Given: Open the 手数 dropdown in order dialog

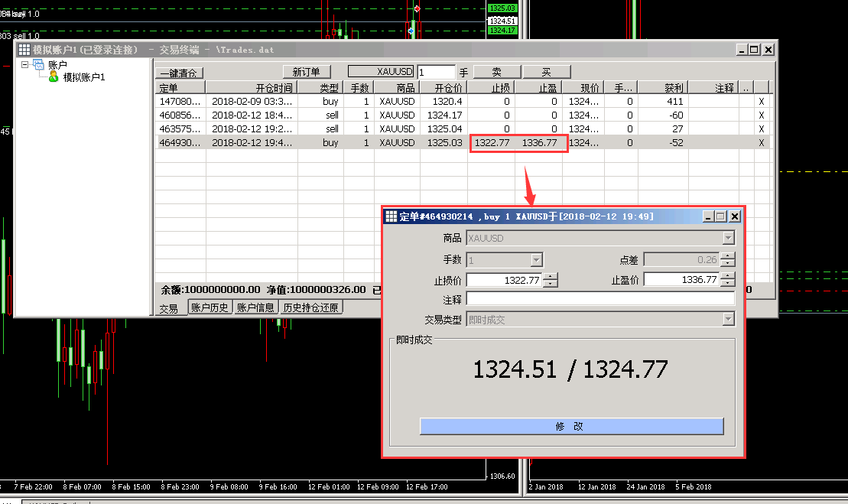Looking at the screenshot, I should pyautogui.click(x=536, y=260).
